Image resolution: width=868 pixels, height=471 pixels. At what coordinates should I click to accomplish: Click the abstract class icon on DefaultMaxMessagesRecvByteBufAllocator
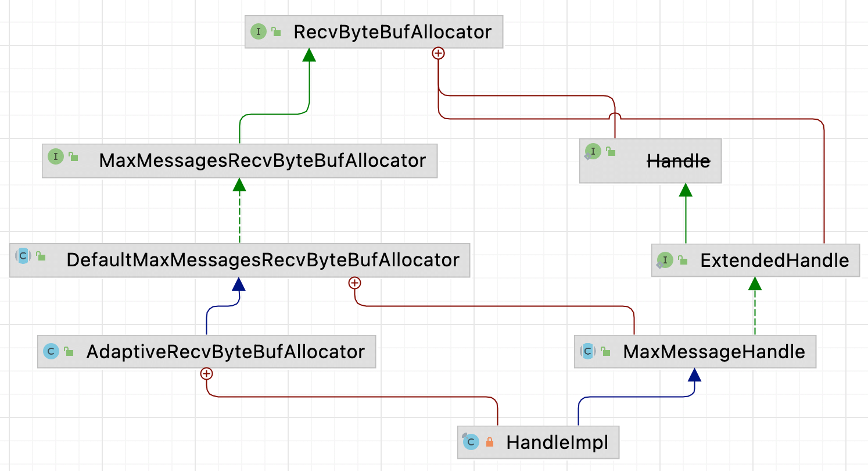[23, 255]
